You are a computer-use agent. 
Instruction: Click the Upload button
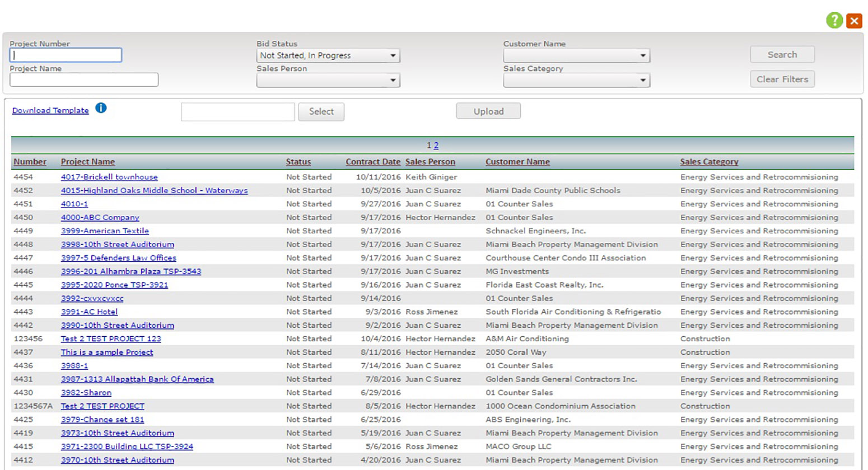click(x=488, y=111)
